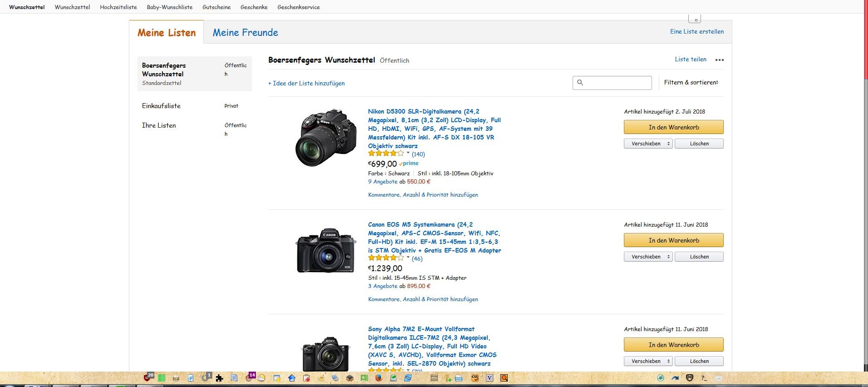This screenshot has height=387, width=868.
Task: Switch to the Meine Freunde tab
Action: 245,32
